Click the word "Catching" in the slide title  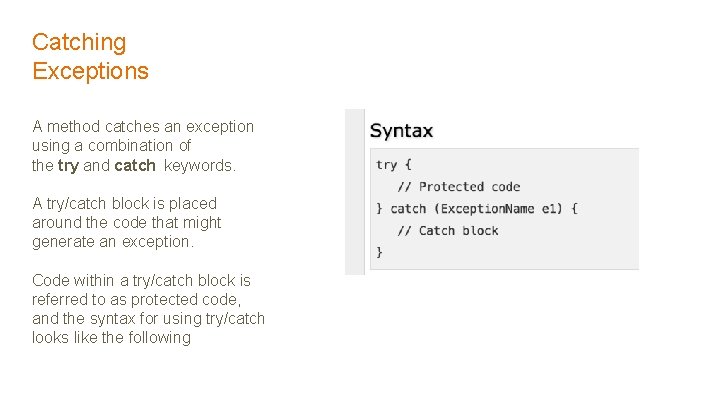coord(79,42)
